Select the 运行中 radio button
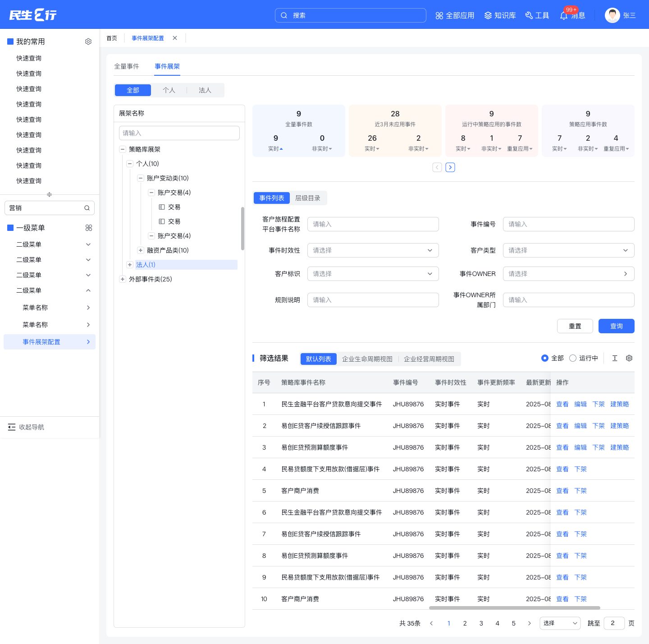 pyautogui.click(x=573, y=358)
